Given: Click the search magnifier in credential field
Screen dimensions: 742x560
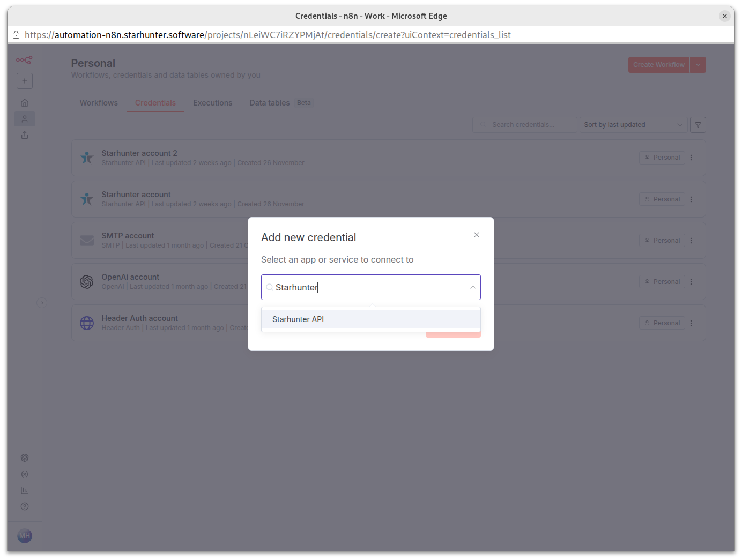Looking at the screenshot, I should click(270, 287).
